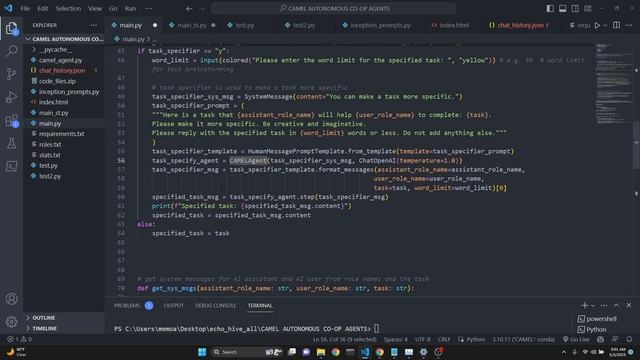Open the Testing flask view
This screenshot has height=360, width=640.
tap(11, 143)
